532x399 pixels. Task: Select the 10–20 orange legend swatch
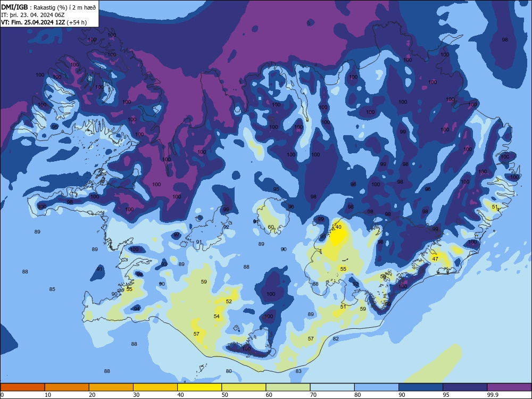(x=67, y=387)
